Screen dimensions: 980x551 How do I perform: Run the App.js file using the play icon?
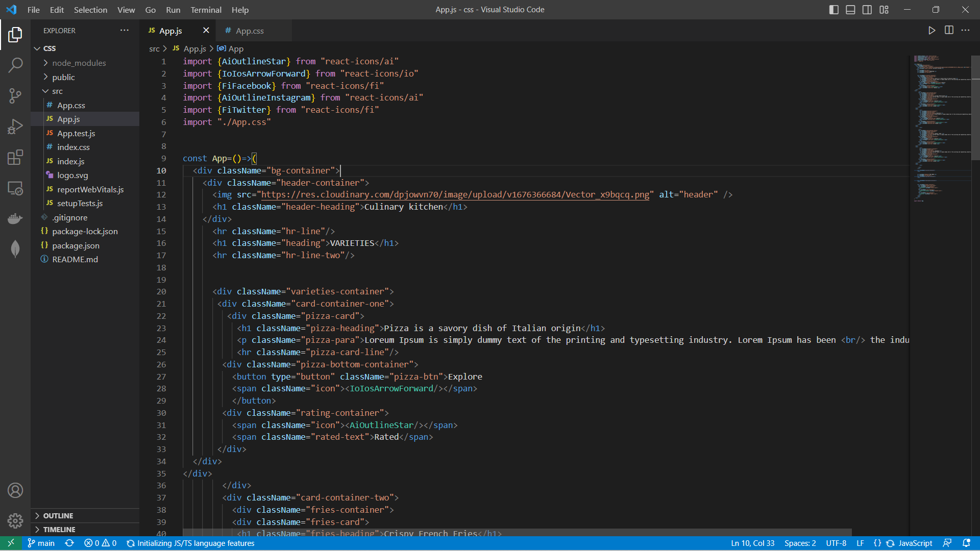coord(932,30)
